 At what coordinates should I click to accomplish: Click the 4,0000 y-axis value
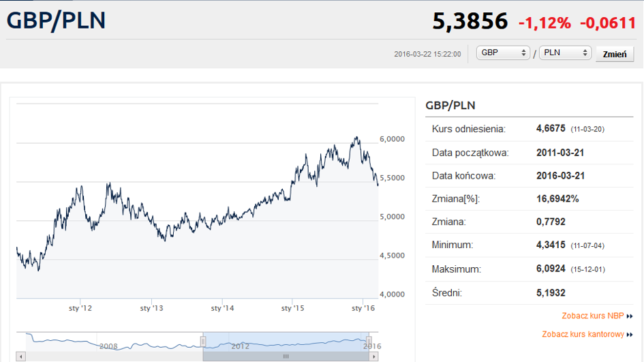tap(392, 295)
